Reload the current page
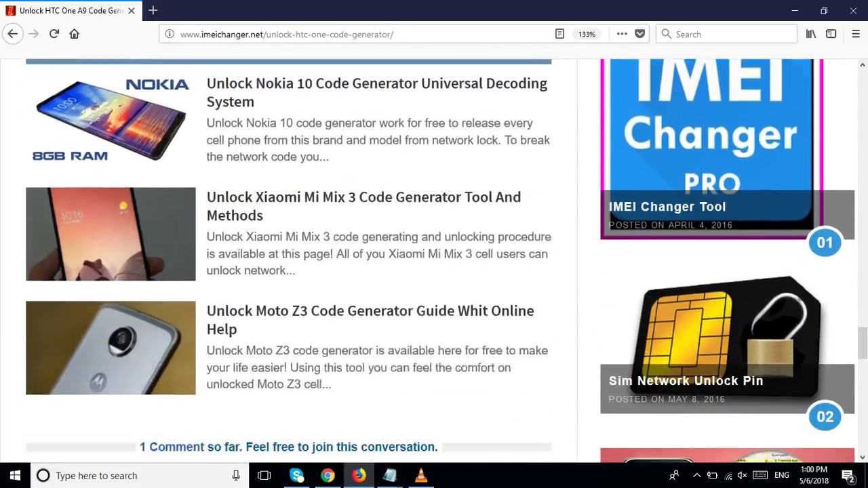Screen dimensions: 868x488 54,34
